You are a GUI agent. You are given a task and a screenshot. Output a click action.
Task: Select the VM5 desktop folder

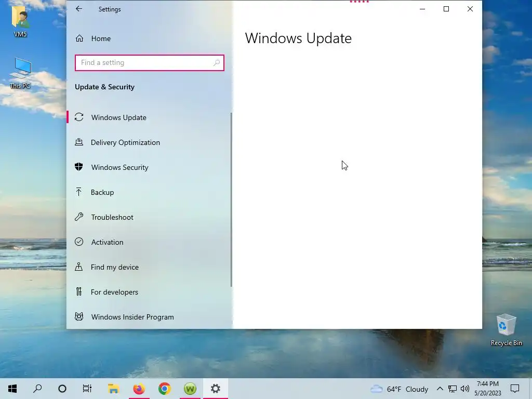[x=20, y=21]
